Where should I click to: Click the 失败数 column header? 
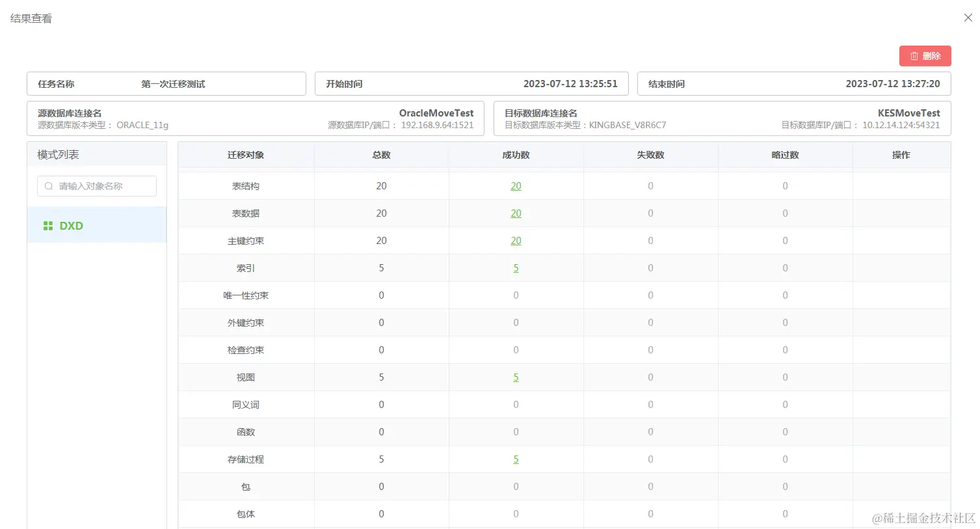point(650,155)
